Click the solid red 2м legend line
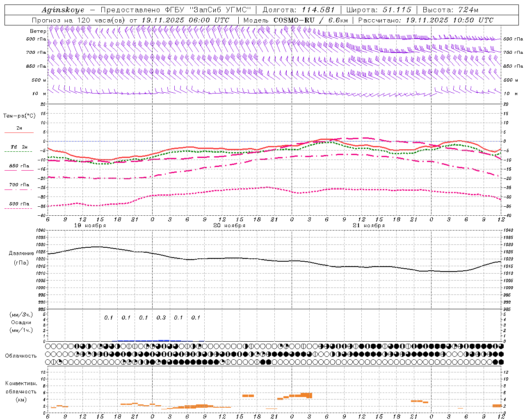The image size is (525, 420). click(19, 132)
